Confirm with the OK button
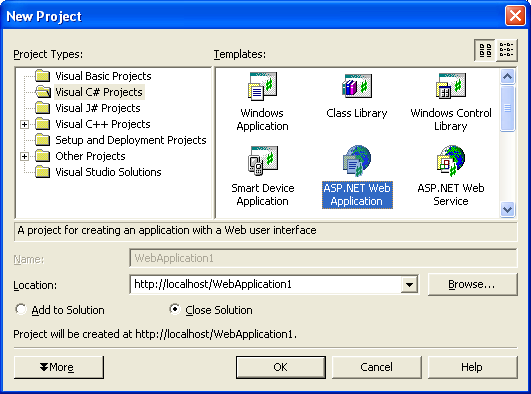Image resolution: width=531 pixels, height=394 pixels. pos(281,367)
